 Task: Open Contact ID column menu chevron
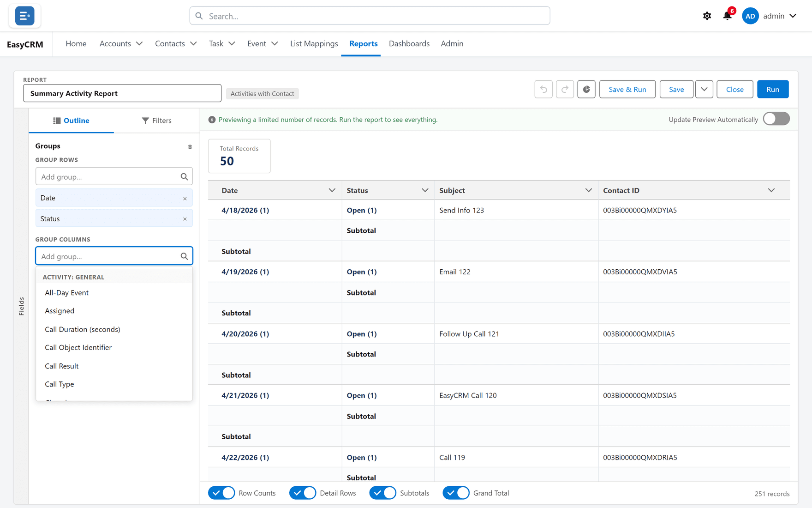tap(771, 190)
